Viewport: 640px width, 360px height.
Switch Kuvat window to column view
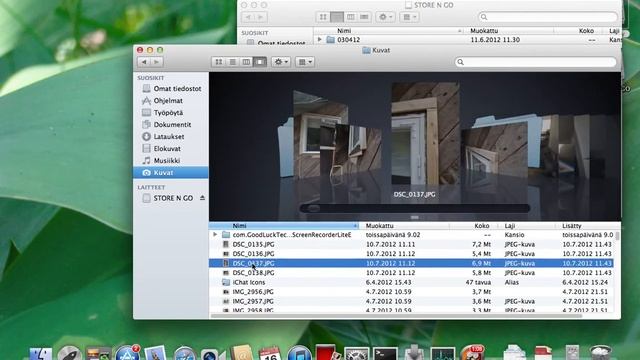[246, 62]
